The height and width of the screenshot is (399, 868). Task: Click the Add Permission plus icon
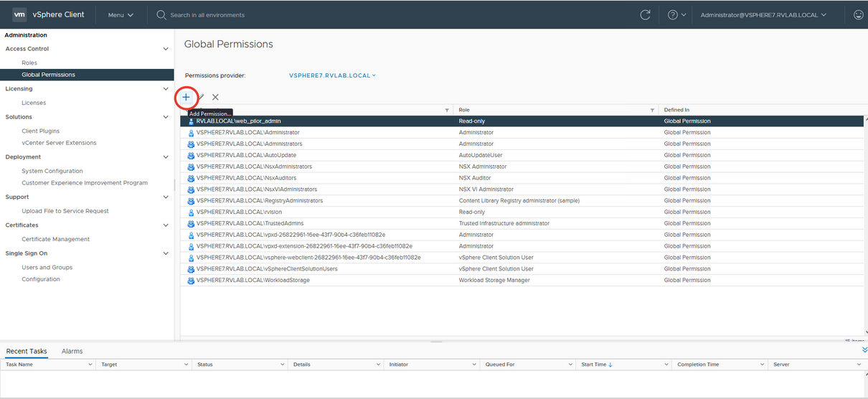coord(186,97)
